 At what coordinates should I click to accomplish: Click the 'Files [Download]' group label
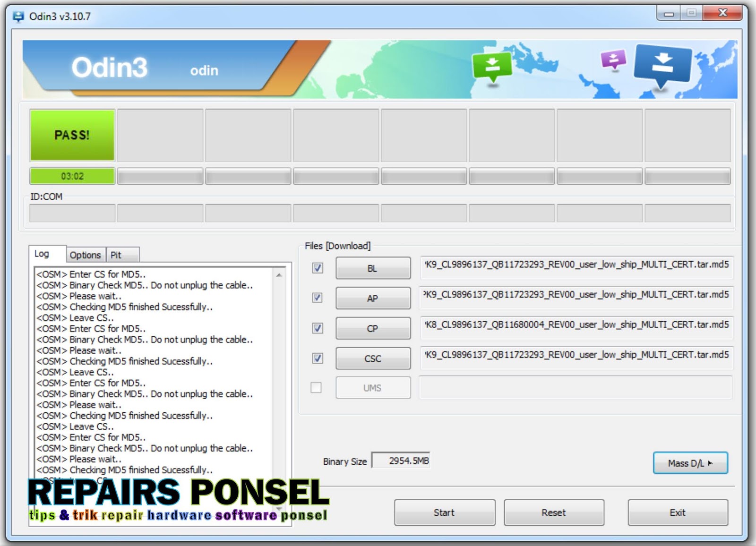coord(338,246)
